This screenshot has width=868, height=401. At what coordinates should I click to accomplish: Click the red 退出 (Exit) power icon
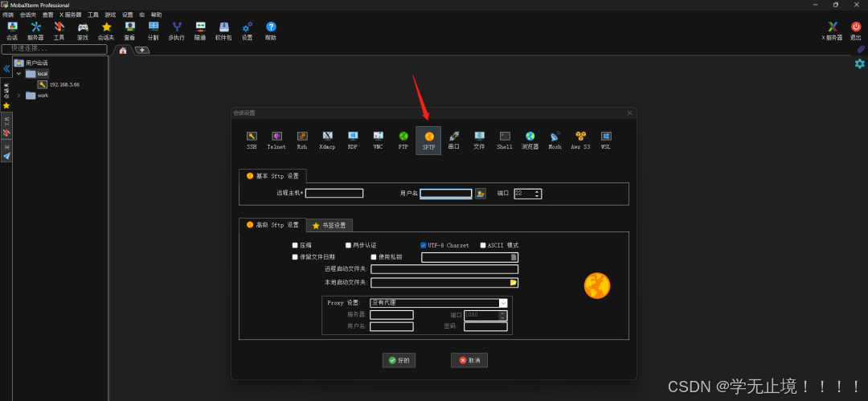point(856,31)
